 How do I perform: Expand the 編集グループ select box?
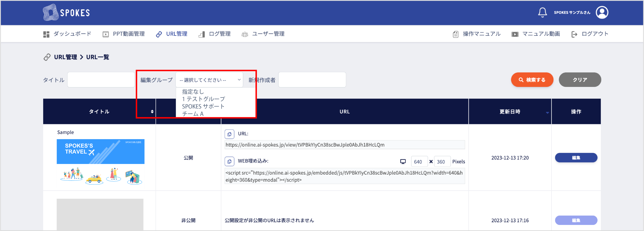[209, 80]
